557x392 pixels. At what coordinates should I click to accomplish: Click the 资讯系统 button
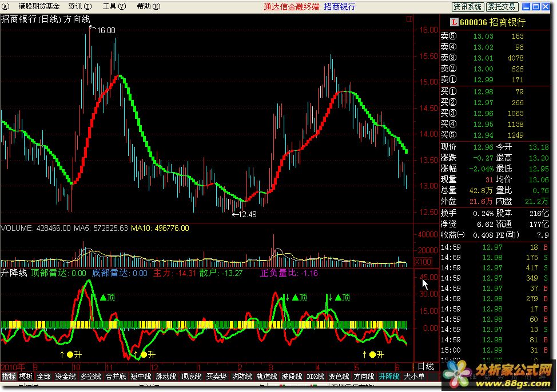(x=467, y=6)
